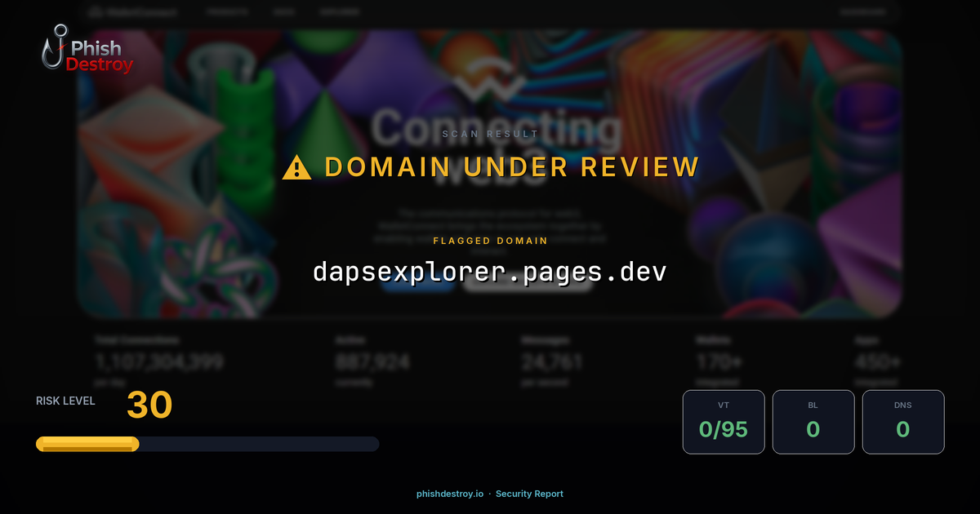Expand the PRODUCTS navigation dropdown

[x=226, y=11]
